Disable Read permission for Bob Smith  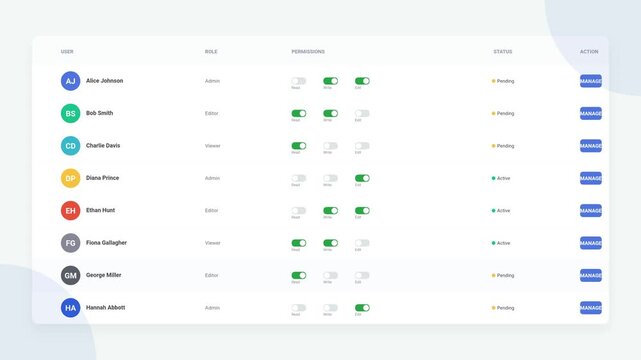tap(299, 113)
